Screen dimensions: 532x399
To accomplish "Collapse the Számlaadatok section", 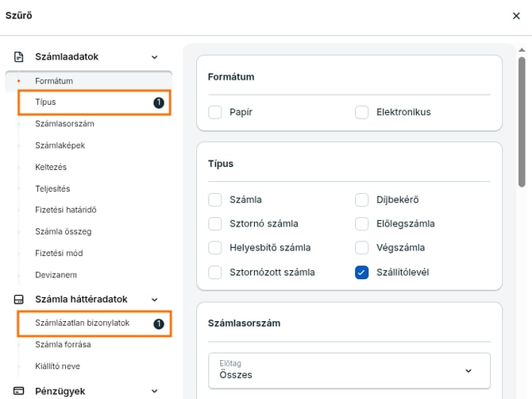I will tap(154, 57).
